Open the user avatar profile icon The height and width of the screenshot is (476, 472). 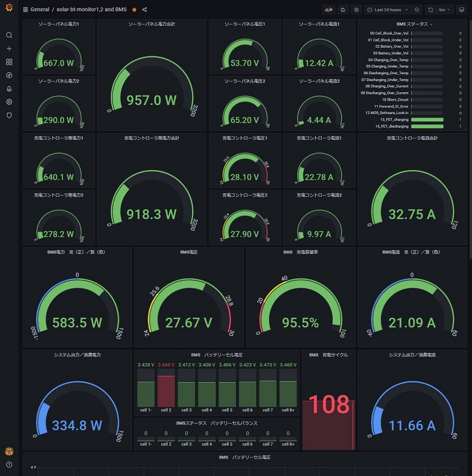(9, 451)
